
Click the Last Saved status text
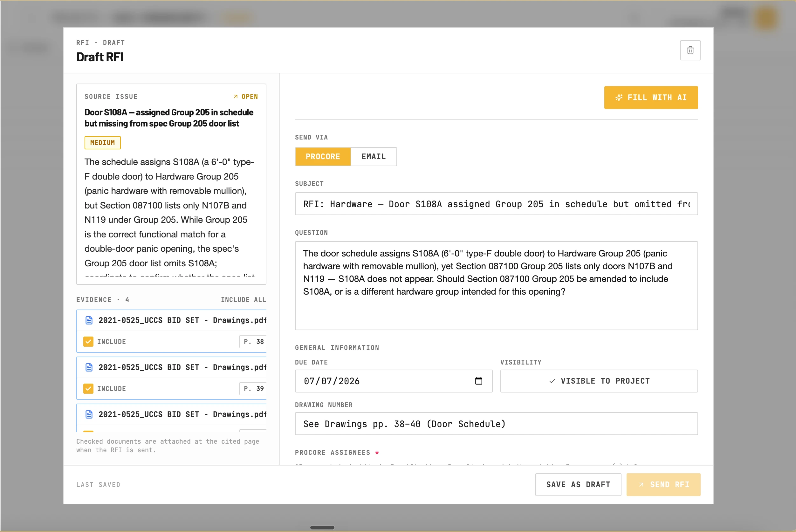click(98, 485)
